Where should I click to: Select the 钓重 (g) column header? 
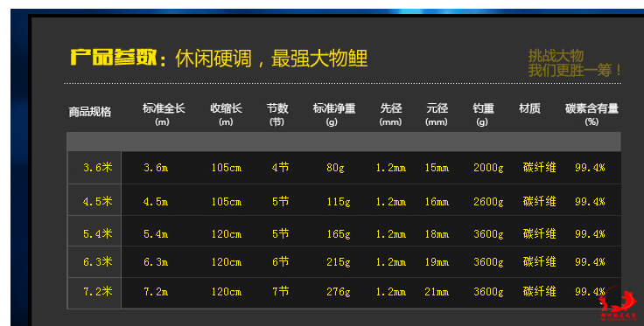(483, 114)
